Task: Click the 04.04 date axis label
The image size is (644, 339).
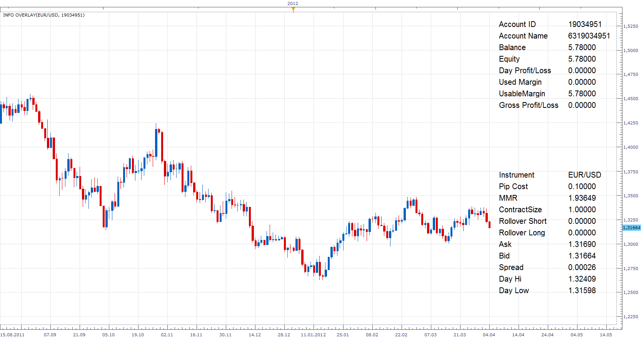Action: (x=489, y=335)
